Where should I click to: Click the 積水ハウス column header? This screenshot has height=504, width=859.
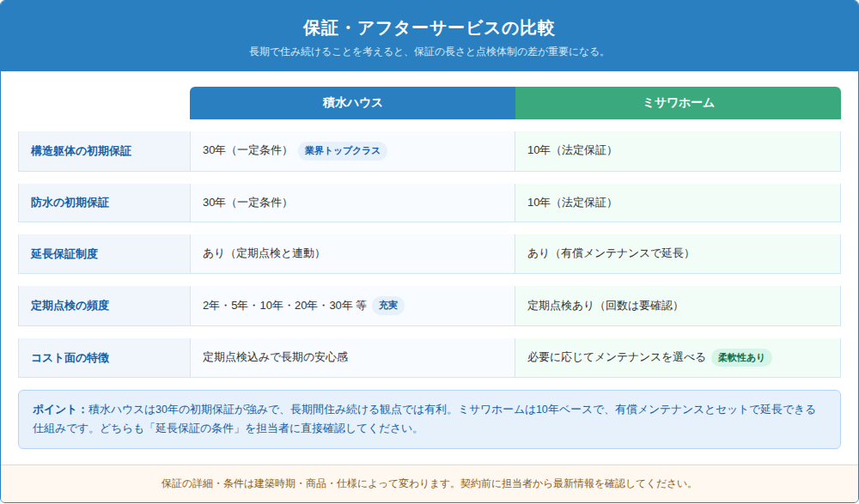352,103
